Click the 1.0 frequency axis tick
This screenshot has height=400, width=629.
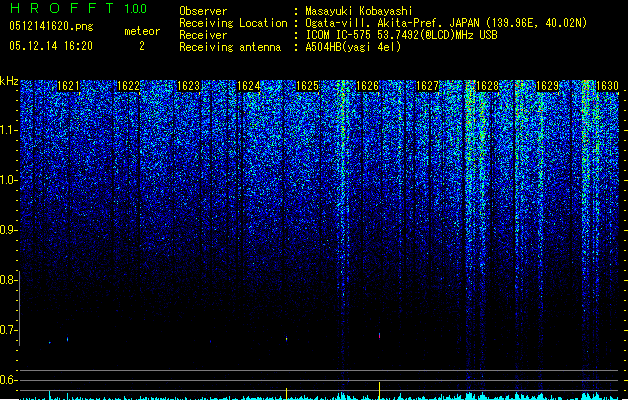click(x=9, y=180)
